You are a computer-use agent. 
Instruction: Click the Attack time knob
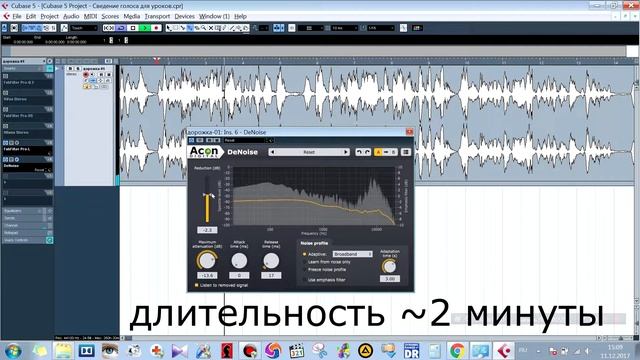[239, 260]
